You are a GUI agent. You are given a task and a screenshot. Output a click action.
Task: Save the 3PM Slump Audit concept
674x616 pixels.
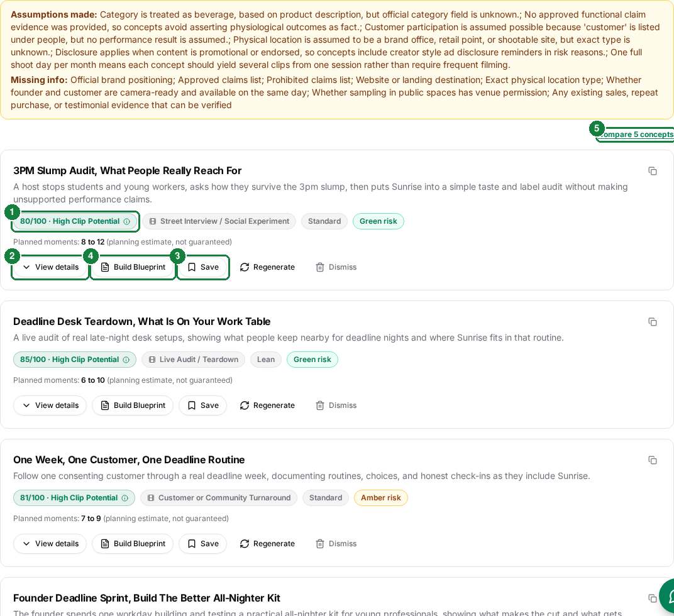click(203, 267)
